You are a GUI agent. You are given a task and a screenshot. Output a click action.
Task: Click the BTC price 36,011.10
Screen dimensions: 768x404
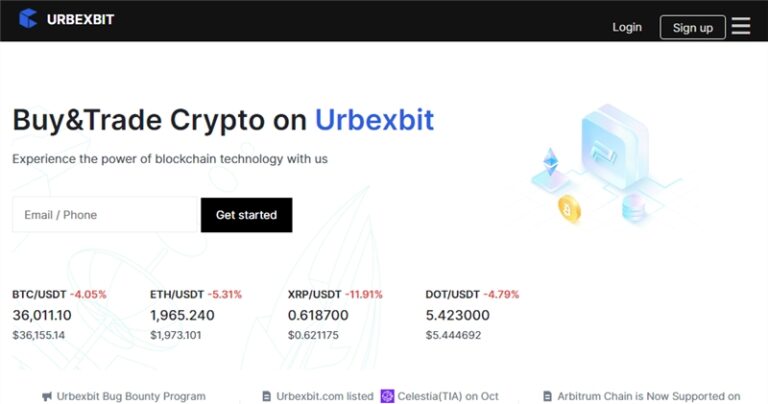click(42, 315)
